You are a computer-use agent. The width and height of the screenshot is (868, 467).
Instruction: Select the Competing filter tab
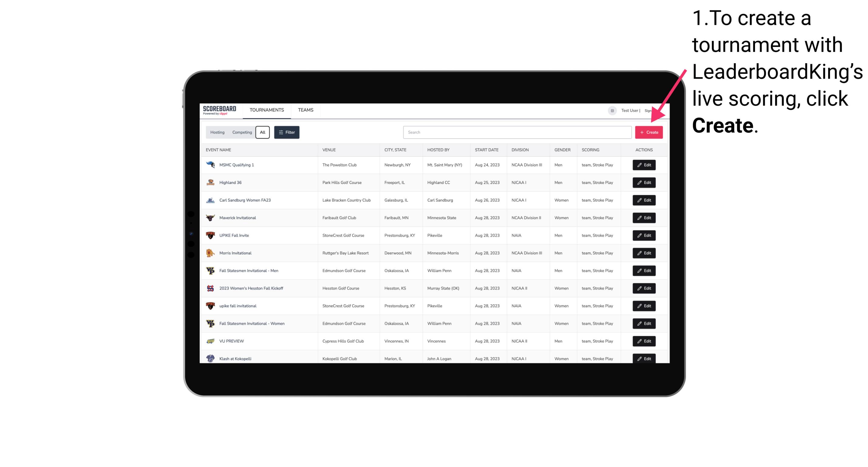click(x=241, y=132)
